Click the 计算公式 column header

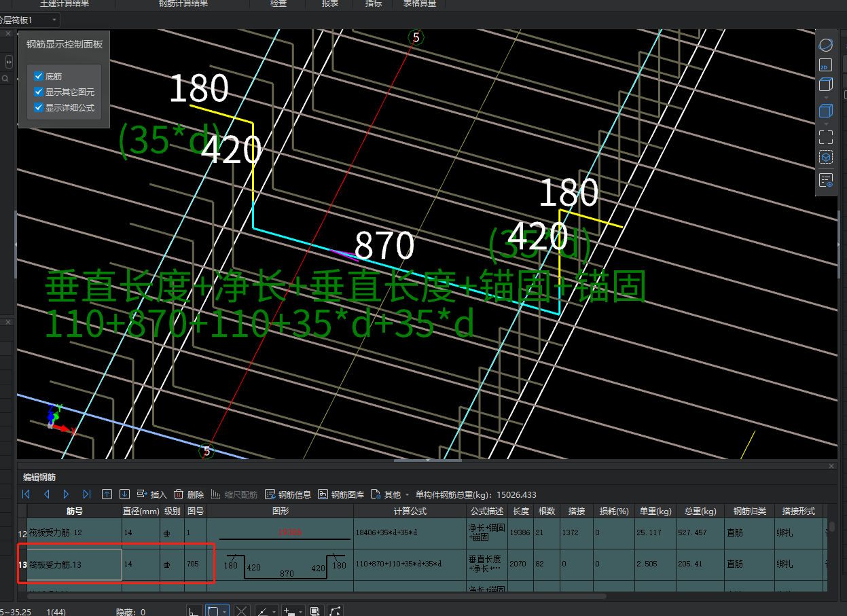[x=410, y=511]
